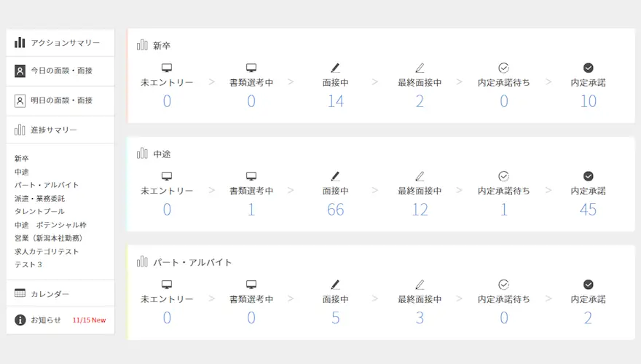Click the 新卒 面接中 count of 14
Viewport: 641px width, 364px height.
pos(335,101)
